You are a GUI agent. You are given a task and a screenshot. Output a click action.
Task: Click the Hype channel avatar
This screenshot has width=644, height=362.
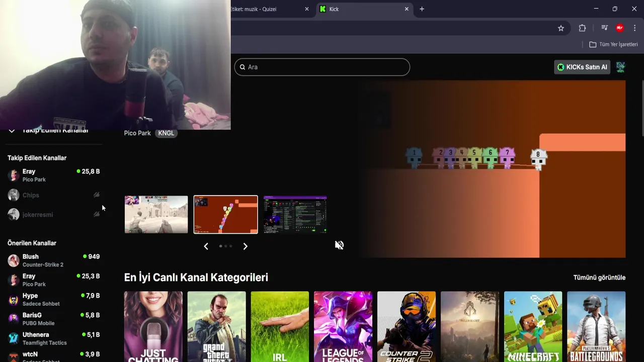[x=14, y=300]
